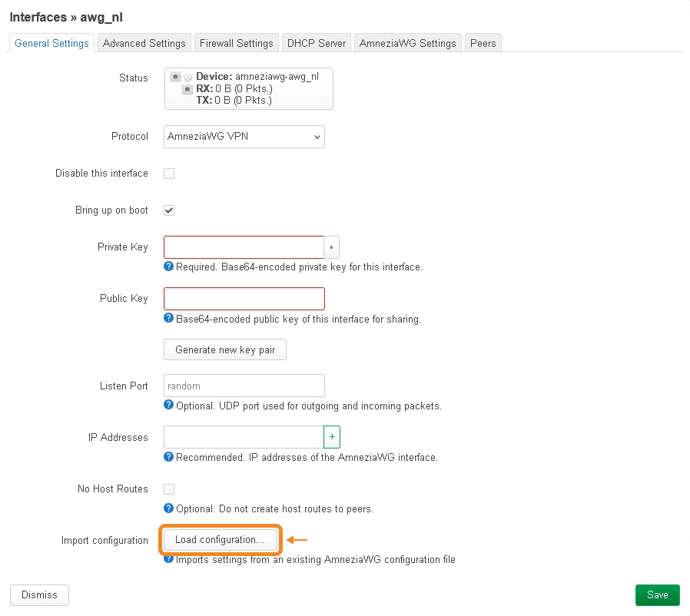Screen dimensions: 690x616
Task: Click the help icon under No Host Routes
Action: tap(169, 508)
